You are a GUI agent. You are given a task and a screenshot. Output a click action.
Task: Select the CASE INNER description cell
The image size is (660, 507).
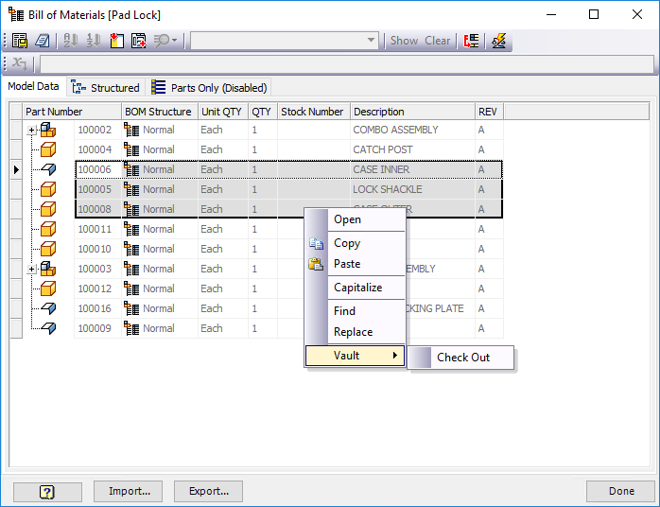click(x=412, y=169)
